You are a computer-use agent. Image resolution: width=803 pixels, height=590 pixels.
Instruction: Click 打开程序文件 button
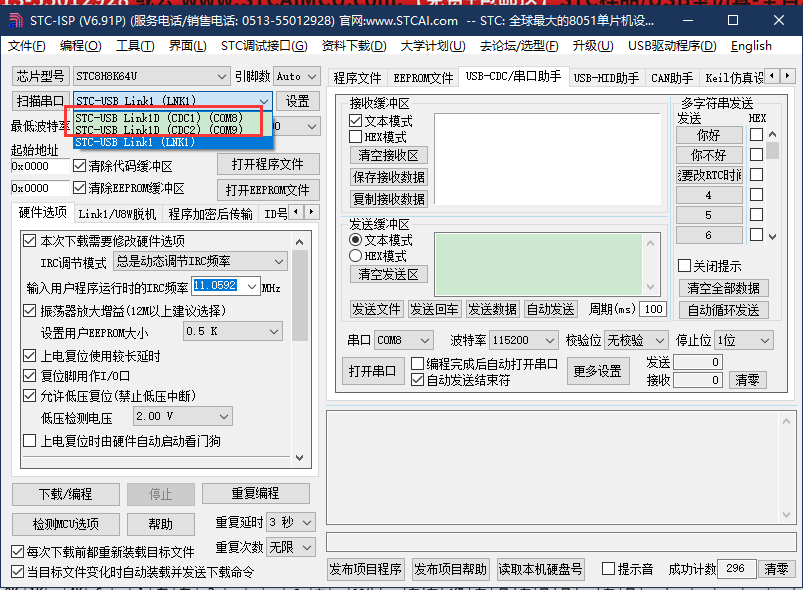point(268,164)
